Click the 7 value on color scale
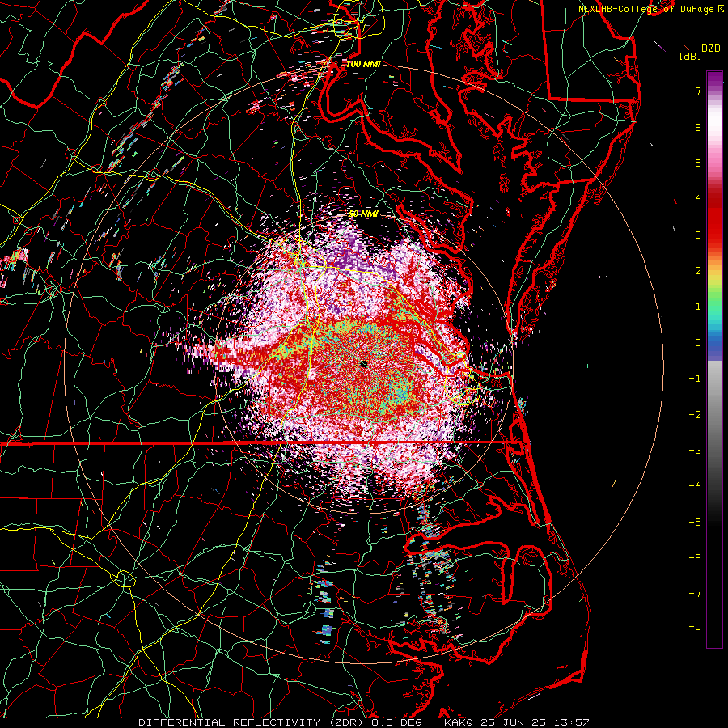This screenshot has height=728, width=728. (698, 91)
